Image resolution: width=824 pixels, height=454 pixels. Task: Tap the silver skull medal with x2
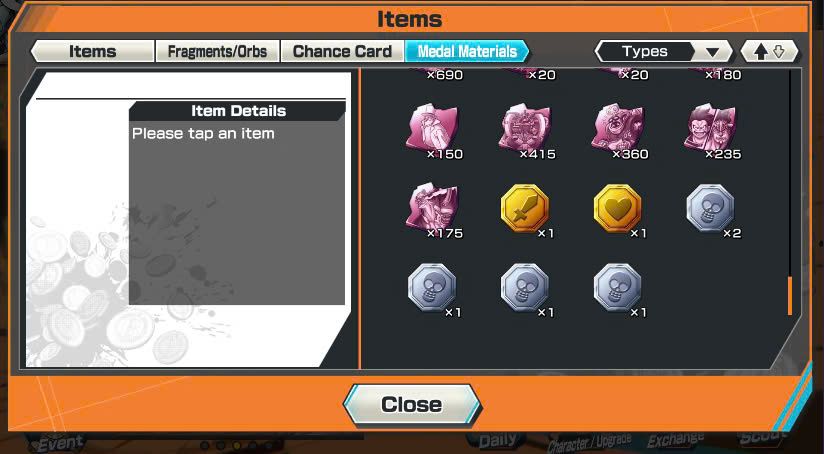point(710,208)
